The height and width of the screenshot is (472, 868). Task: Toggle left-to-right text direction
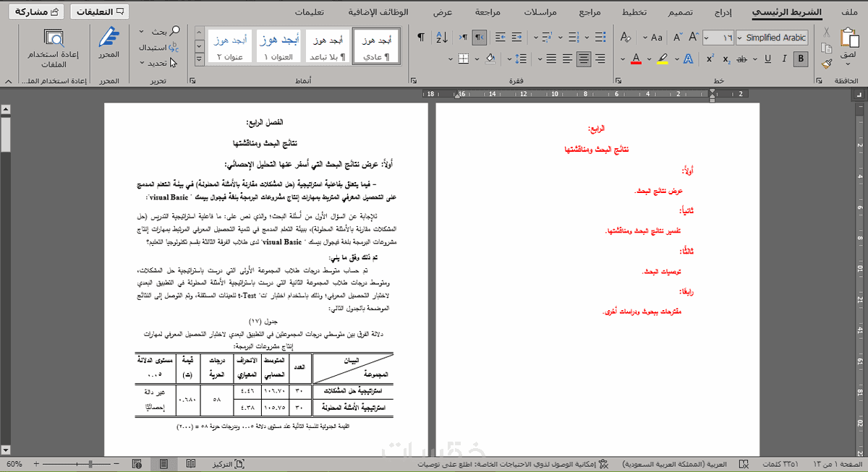[x=463, y=38]
